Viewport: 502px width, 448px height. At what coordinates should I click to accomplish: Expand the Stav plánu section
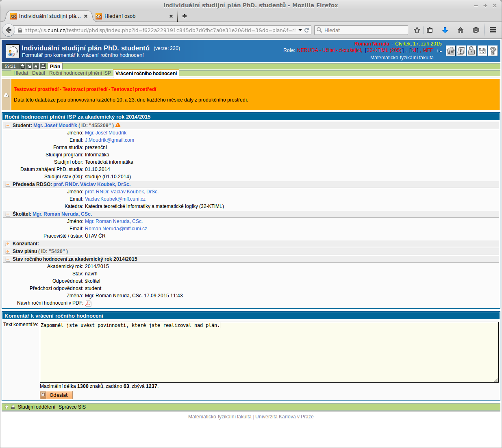(x=8, y=251)
